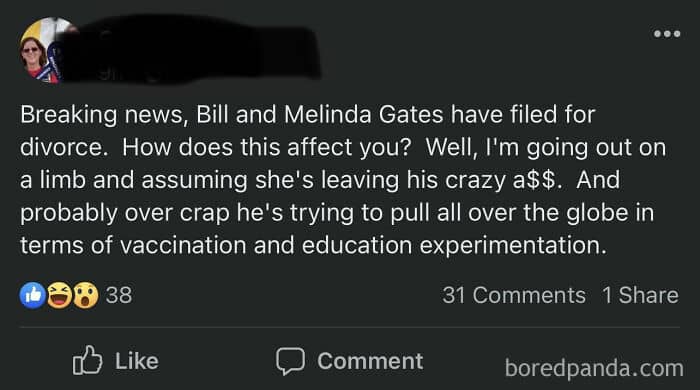This screenshot has width=700, height=390.
Task: Click the Like button label
Action: point(137,361)
